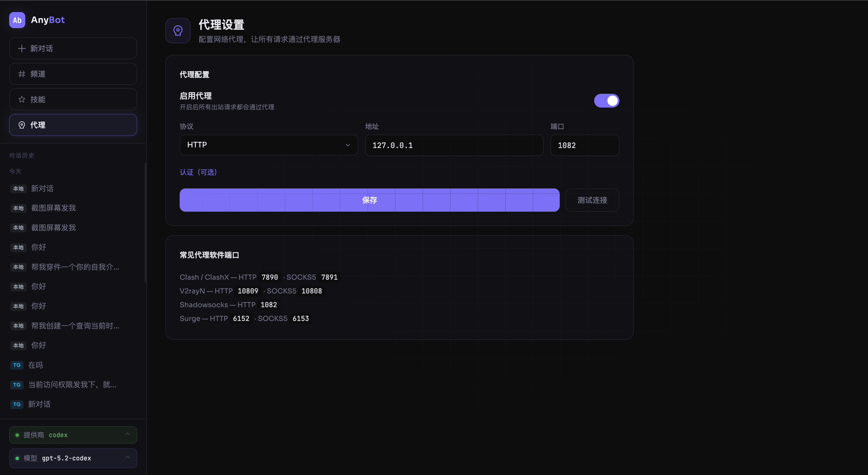The width and height of the screenshot is (868, 475).
Task: Click the Surge HTTP port 6152
Action: (x=241, y=319)
